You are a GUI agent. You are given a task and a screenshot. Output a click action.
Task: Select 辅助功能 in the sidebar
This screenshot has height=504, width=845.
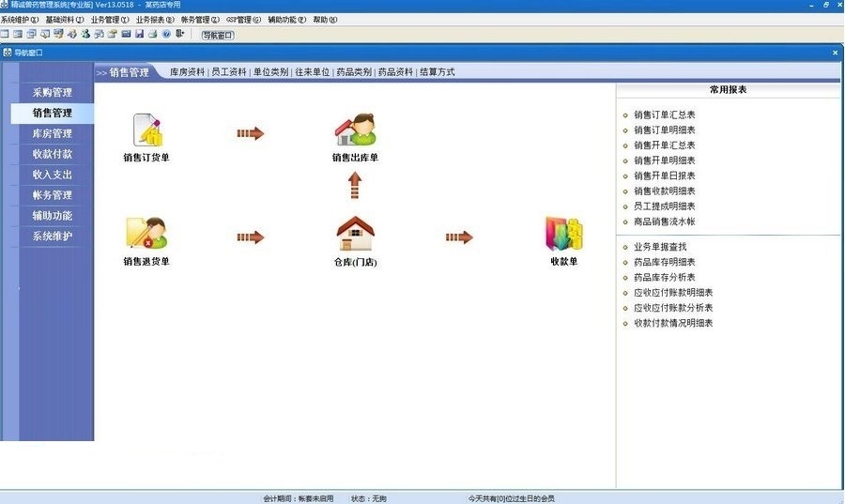click(53, 215)
